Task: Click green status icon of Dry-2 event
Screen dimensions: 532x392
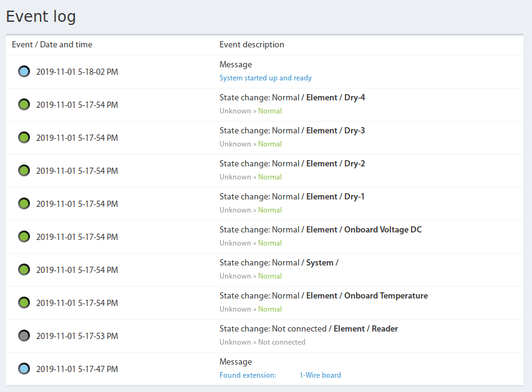Action: click(24, 171)
